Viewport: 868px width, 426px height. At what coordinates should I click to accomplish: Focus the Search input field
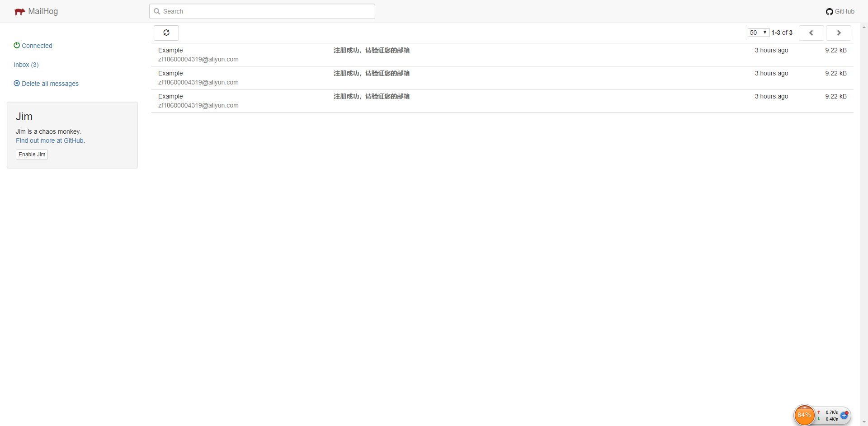[x=262, y=12]
